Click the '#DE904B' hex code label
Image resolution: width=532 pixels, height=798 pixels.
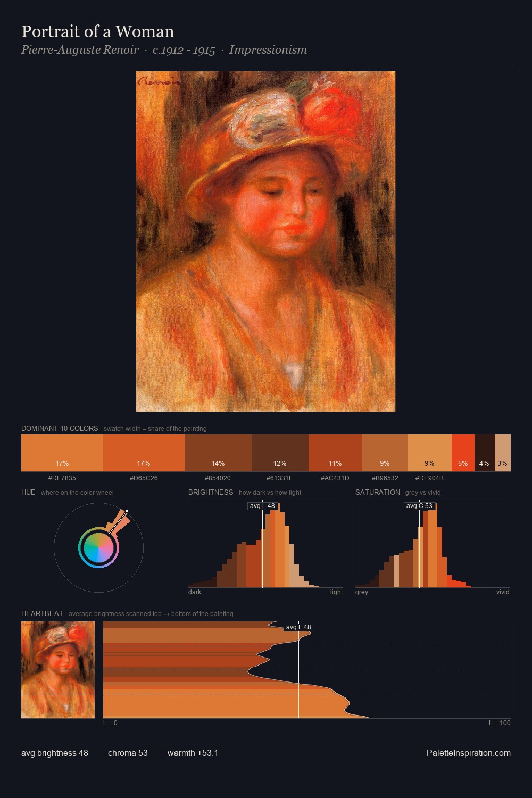click(430, 478)
